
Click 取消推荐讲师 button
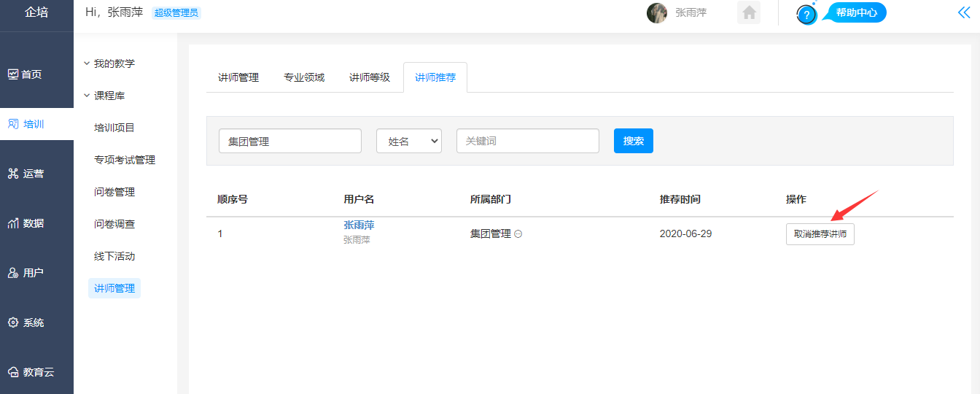[x=820, y=234]
